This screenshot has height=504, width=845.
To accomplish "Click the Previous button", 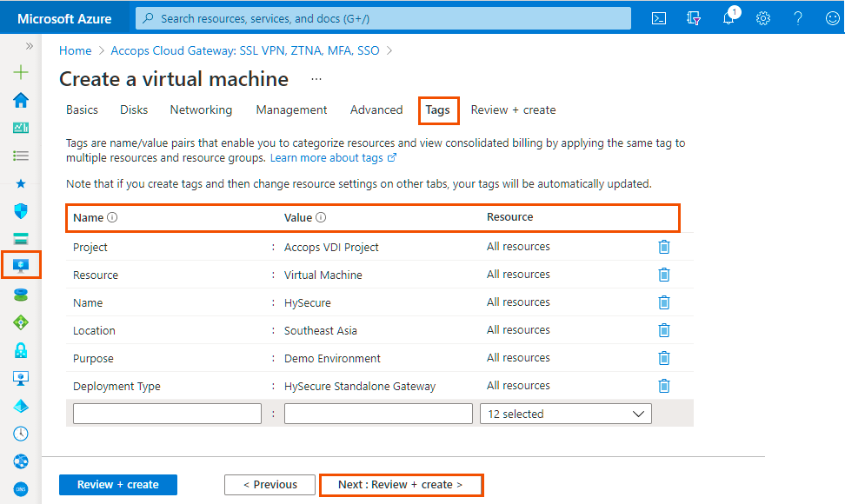I will [x=270, y=485].
